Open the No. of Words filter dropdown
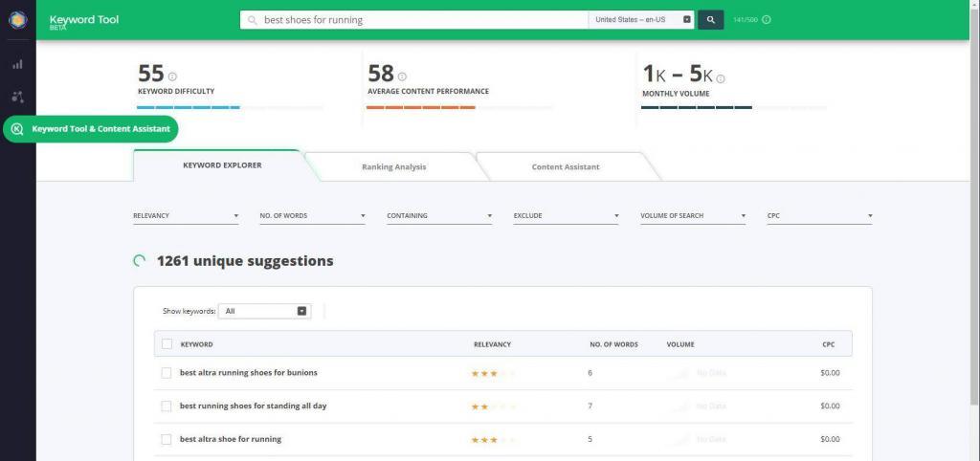The image size is (980, 461). point(313,216)
